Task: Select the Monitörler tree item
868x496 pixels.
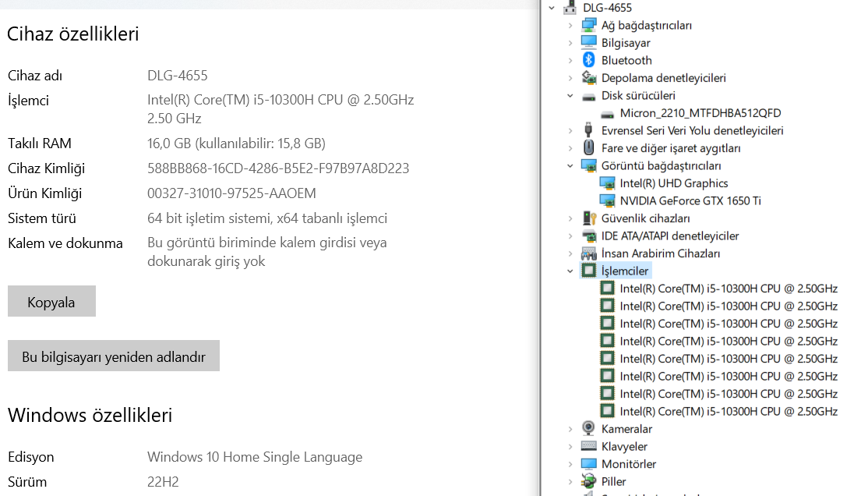Action: (x=628, y=464)
